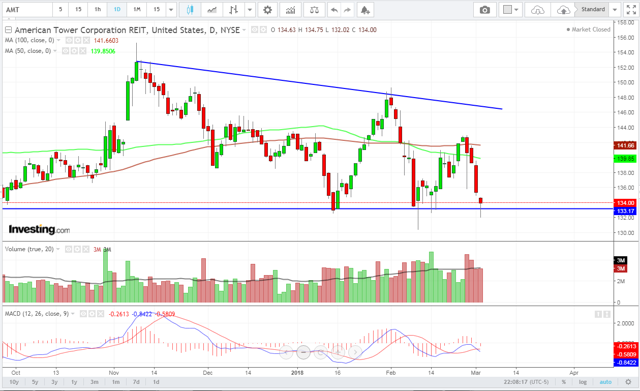Click the chart right arrow navigation button
Image resolution: width=640 pixels, height=391 pixels.
pos(356,351)
